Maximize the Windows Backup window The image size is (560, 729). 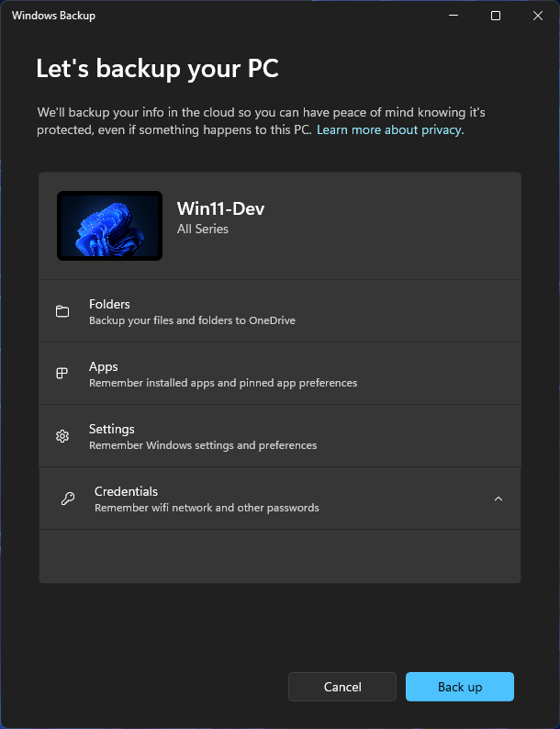coord(496,16)
